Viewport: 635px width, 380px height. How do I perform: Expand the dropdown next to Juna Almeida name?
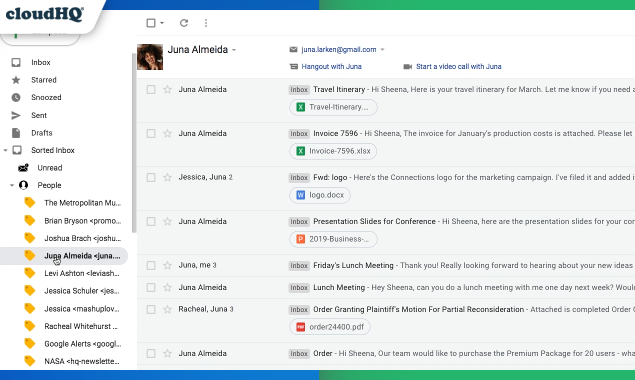click(x=234, y=50)
